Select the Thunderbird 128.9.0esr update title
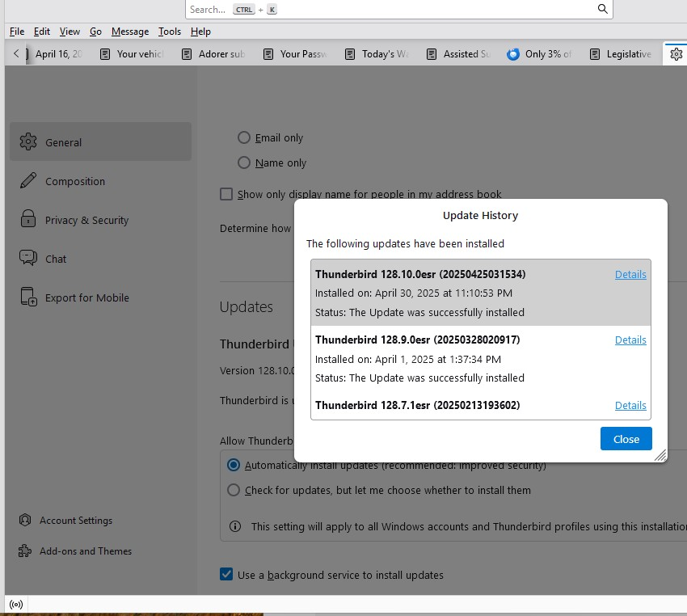The image size is (687, 616). coord(418,340)
